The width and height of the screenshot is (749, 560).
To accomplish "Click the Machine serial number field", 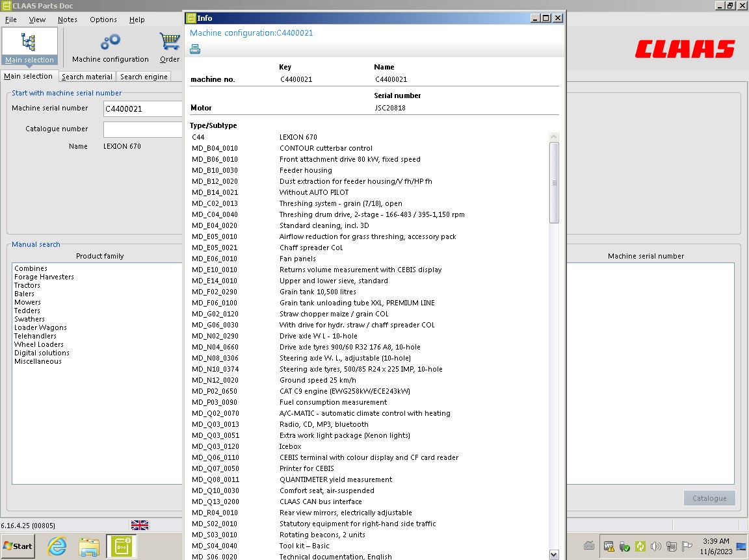I will coord(142,109).
